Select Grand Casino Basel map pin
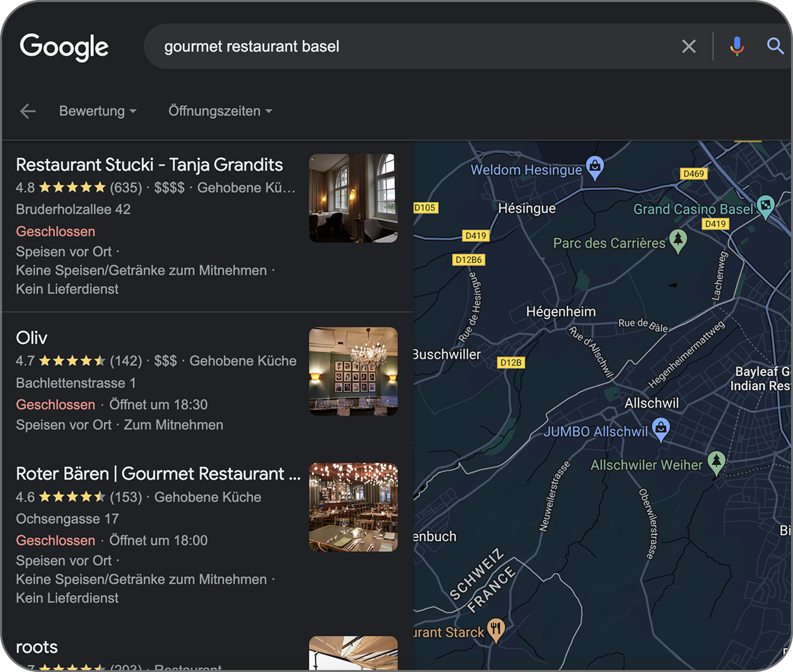 pyautogui.click(x=765, y=207)
